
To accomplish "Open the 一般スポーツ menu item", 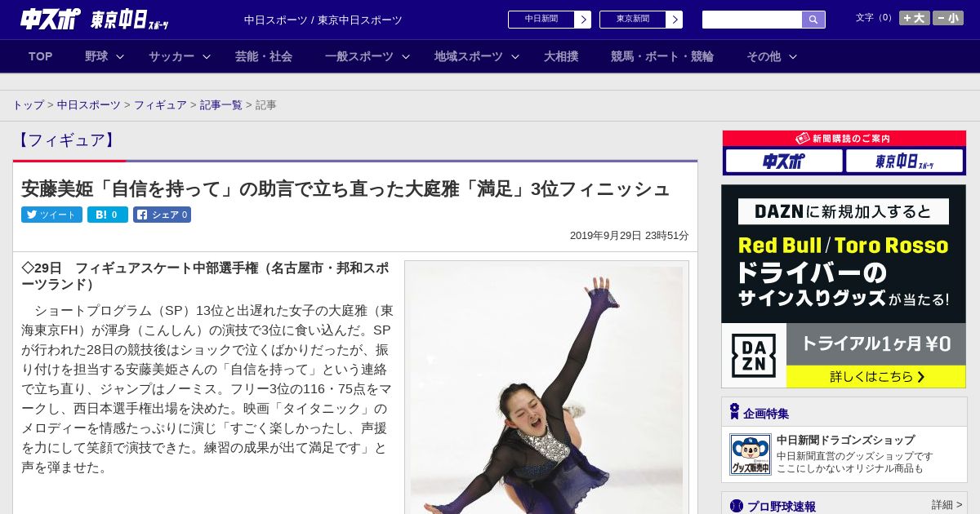I will click(359, 56).
